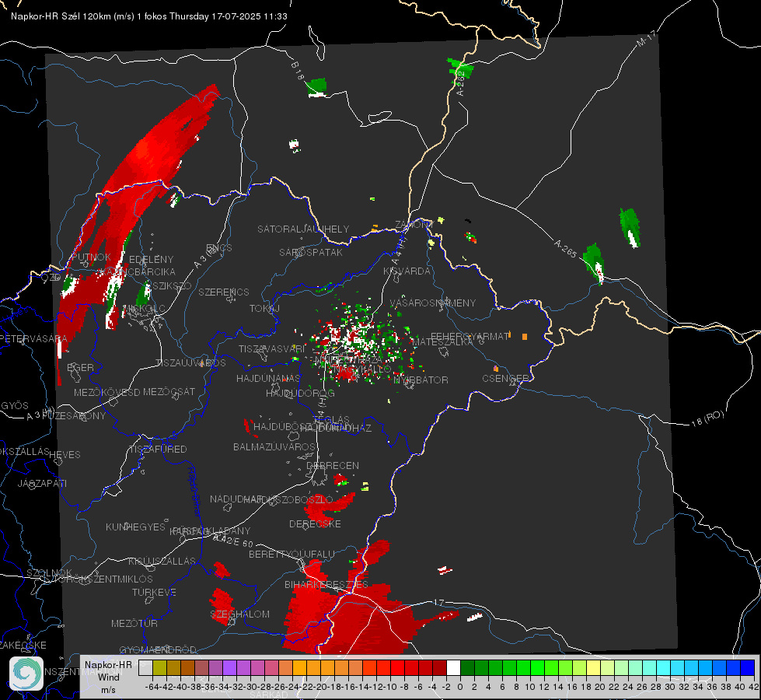Click the KUNHEGYES label

click(135, 527)
